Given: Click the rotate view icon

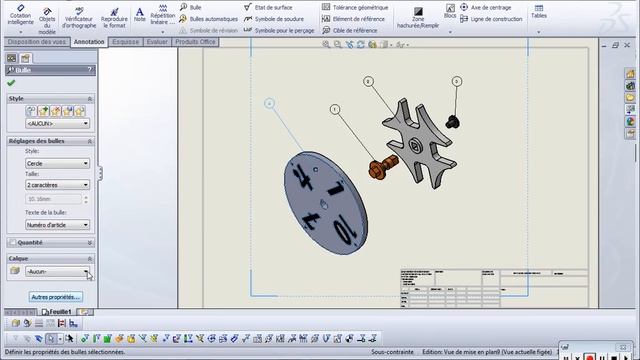Looking at the screenshot, I should (x=361, y=44).
